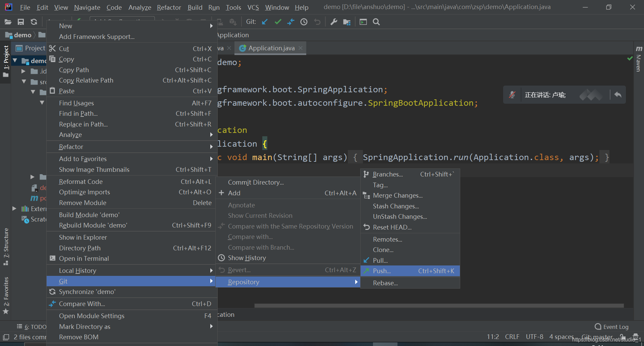Open the Maven tool window

(639, 59)
